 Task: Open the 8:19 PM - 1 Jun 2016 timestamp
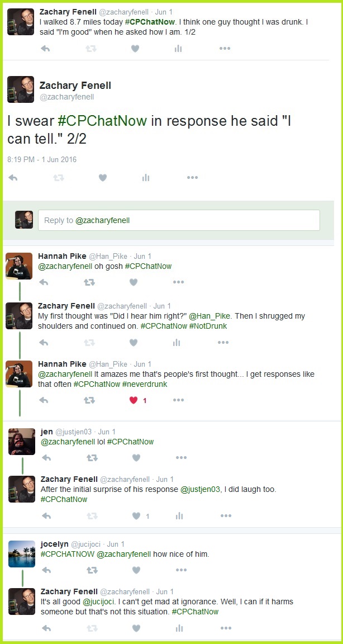pyautogui.click(x=42, y=159)
